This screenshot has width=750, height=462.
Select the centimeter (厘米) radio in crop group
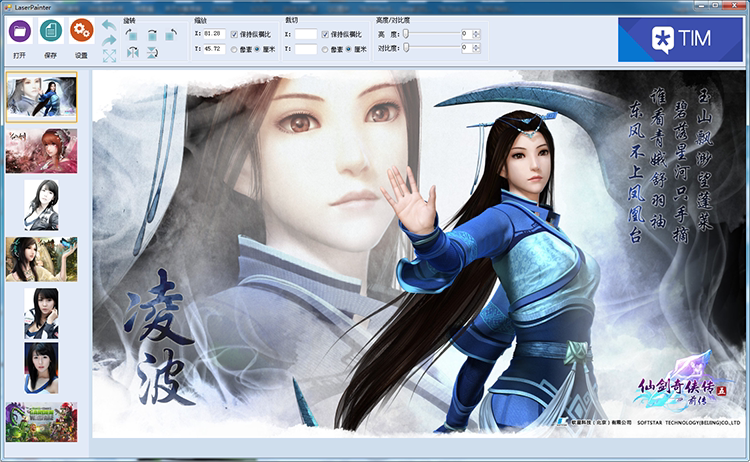click(348, 49)
